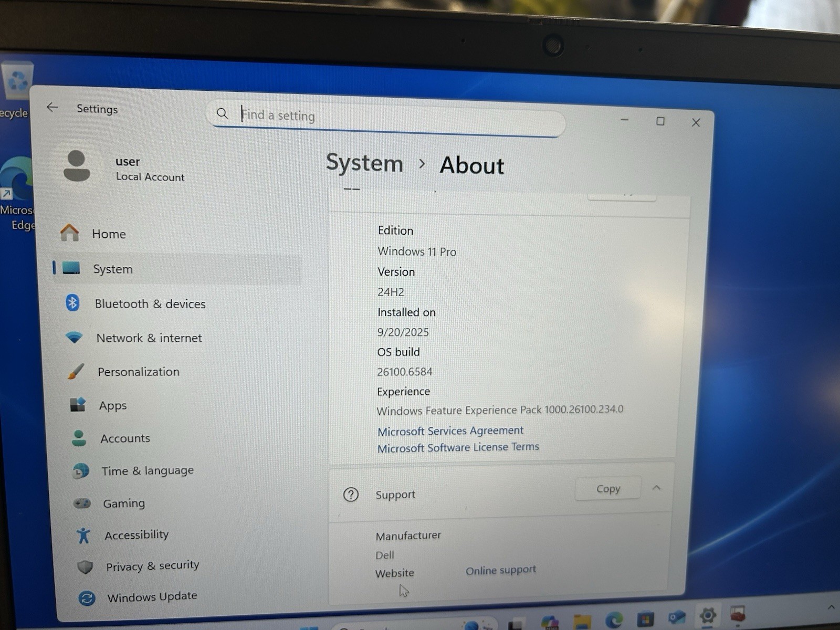
Task: Open Personalization via the paintbrush icon
Action: [76, 371]
